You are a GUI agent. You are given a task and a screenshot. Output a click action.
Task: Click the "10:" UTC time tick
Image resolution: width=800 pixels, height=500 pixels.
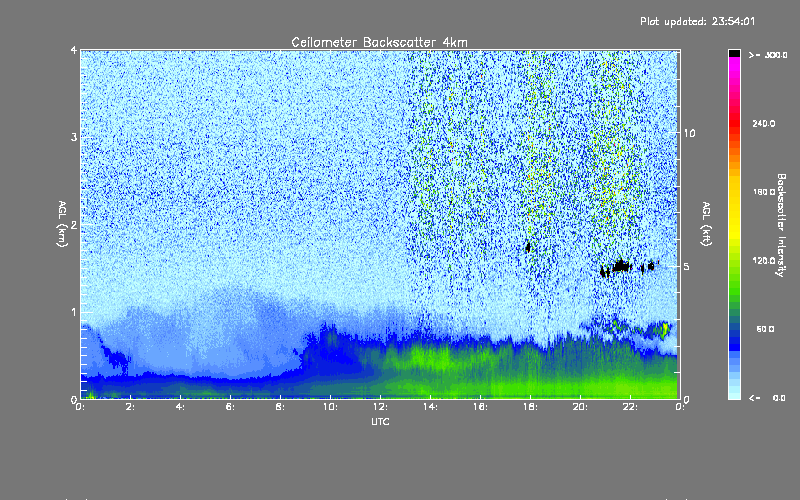330,407
